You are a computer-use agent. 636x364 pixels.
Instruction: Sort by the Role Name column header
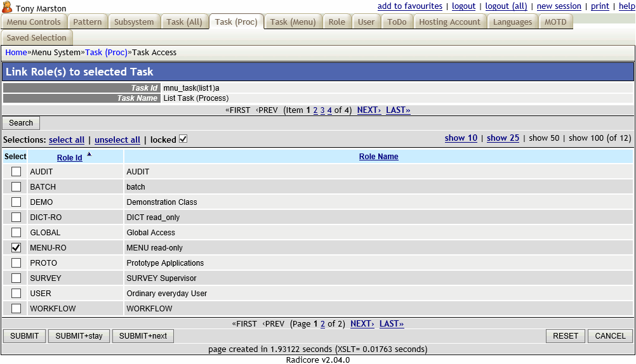pyautogui.click(x=378, y=157)
